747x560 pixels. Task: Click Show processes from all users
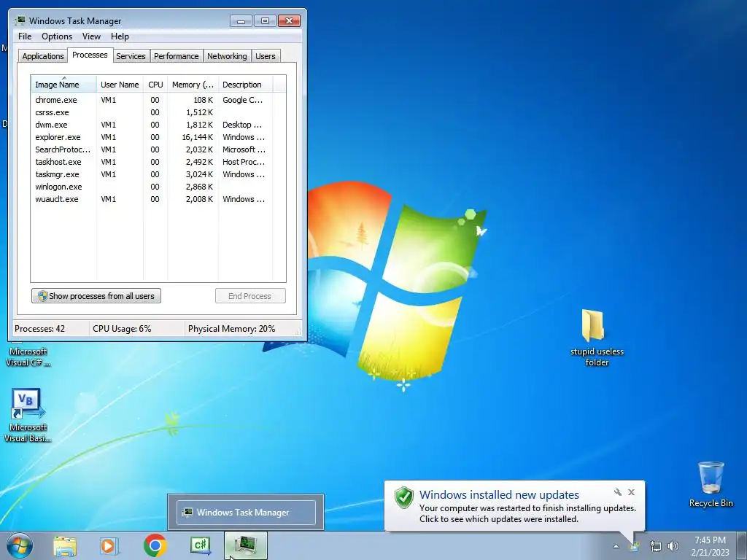[x=96, y=296]
